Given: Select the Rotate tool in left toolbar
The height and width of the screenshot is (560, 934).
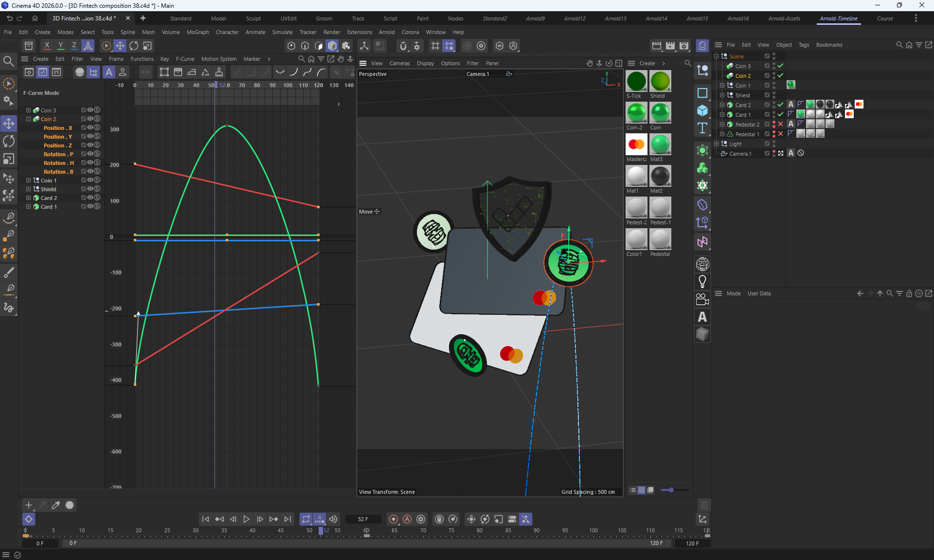Looking at the screenshot, I should pos(9,141).
